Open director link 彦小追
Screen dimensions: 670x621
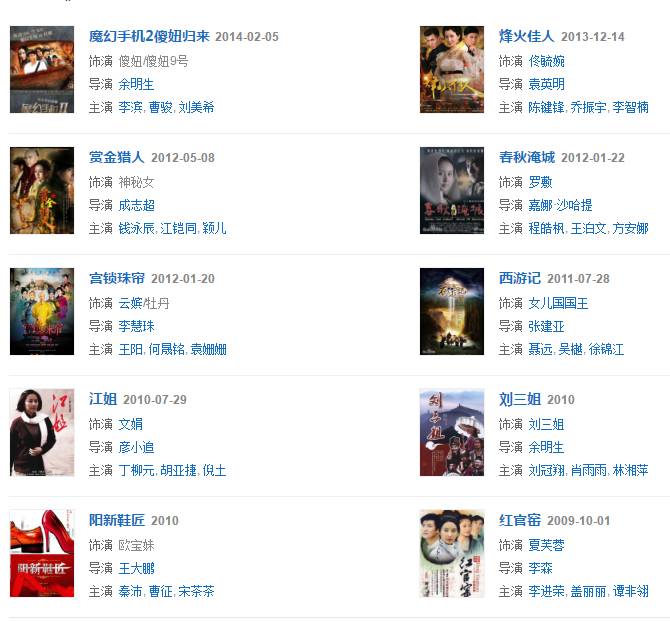coord(136,447)
